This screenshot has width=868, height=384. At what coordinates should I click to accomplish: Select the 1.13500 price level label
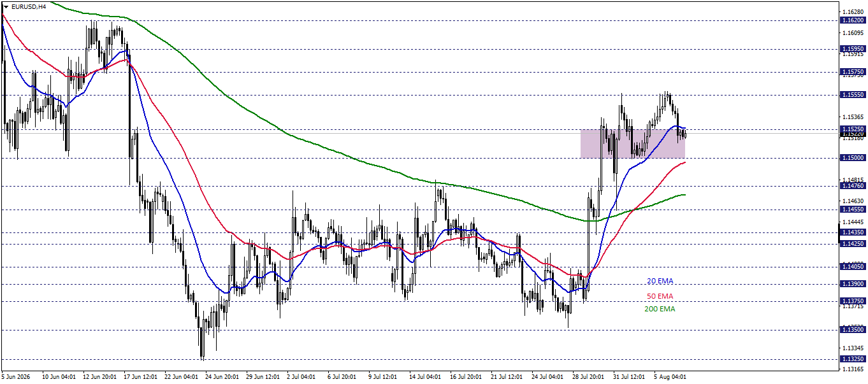pos(853,329)
